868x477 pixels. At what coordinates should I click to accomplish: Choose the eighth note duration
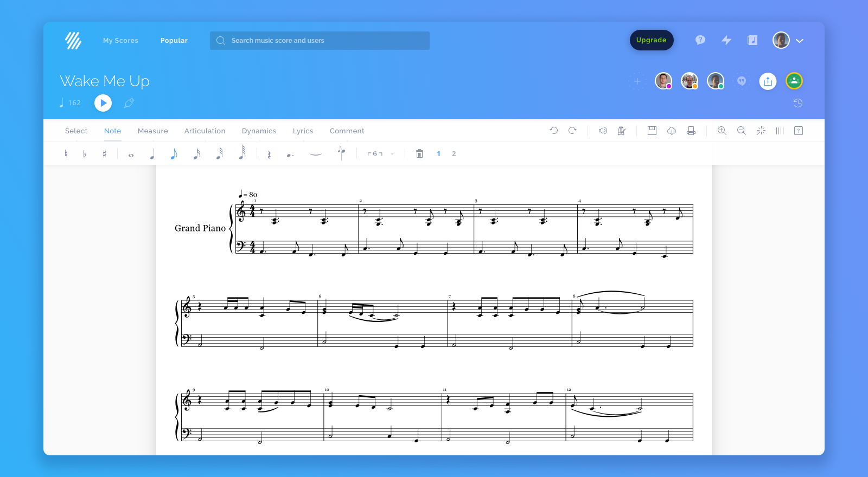point(174,154)
